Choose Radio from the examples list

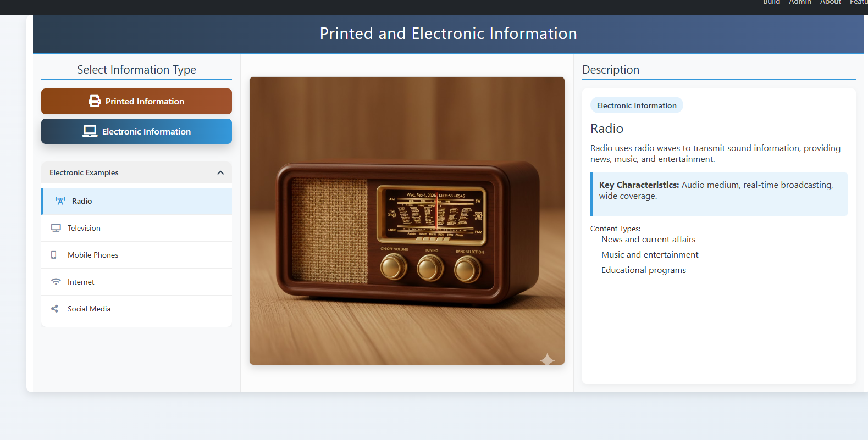(x=136, y=201)
